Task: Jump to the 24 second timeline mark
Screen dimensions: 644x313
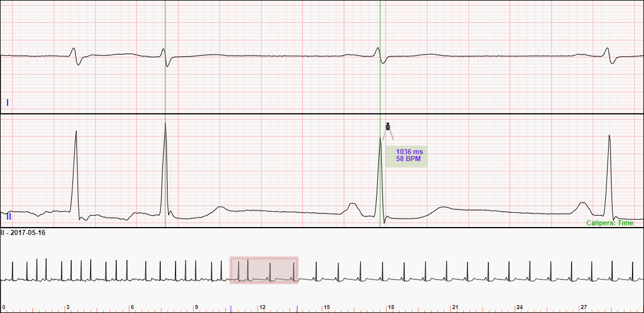Action: 519,307
